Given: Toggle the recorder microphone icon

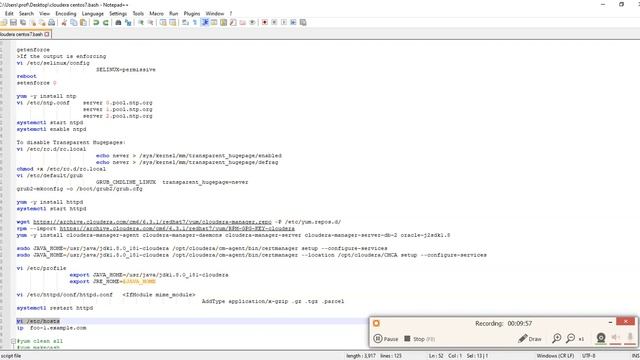Looking at the screenshot, I should pos(630,337).
